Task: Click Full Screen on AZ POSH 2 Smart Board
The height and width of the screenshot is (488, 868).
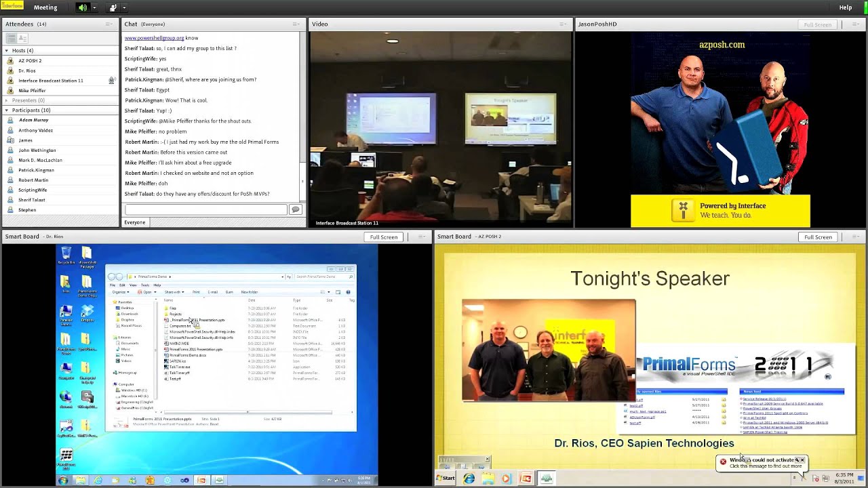Action: tap(818, 237)
